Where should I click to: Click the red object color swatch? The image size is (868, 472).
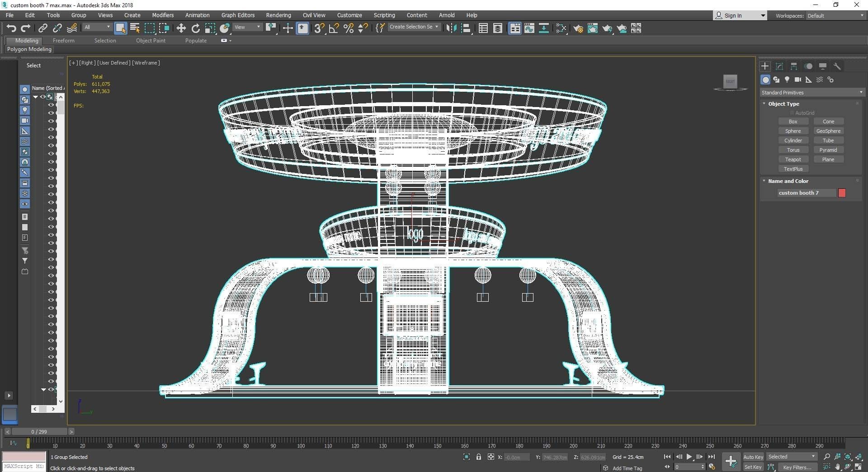point(842,193)
